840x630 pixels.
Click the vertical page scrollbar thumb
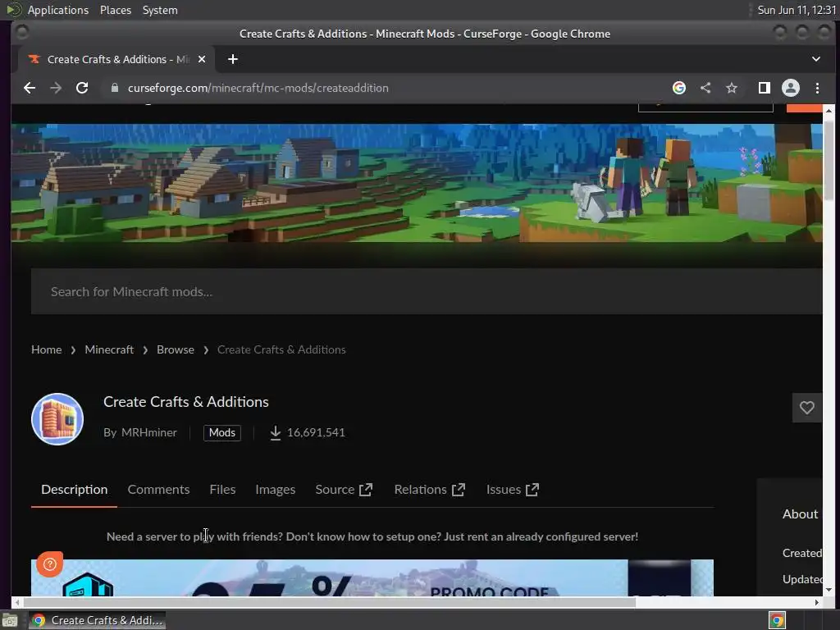(829, 161)
